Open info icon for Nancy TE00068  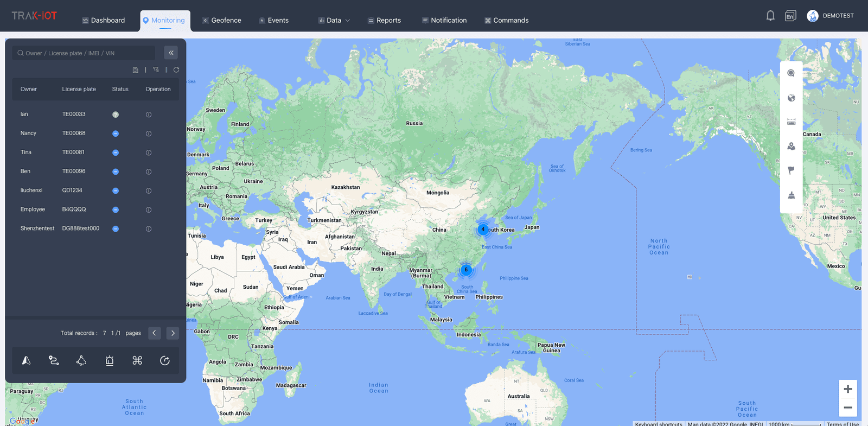pos(149,133)
